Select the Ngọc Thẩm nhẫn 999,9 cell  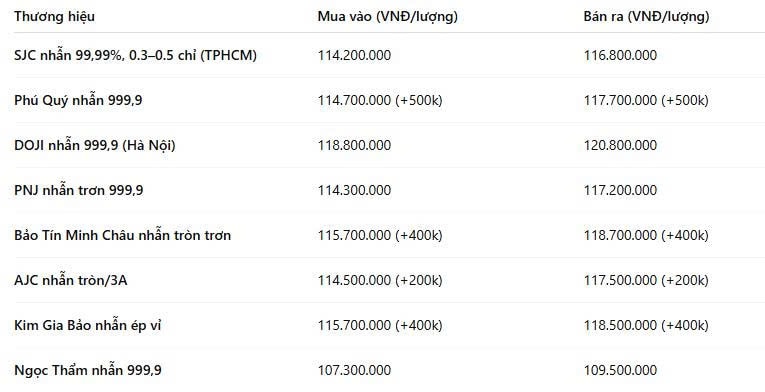click(x=88, y=370)
